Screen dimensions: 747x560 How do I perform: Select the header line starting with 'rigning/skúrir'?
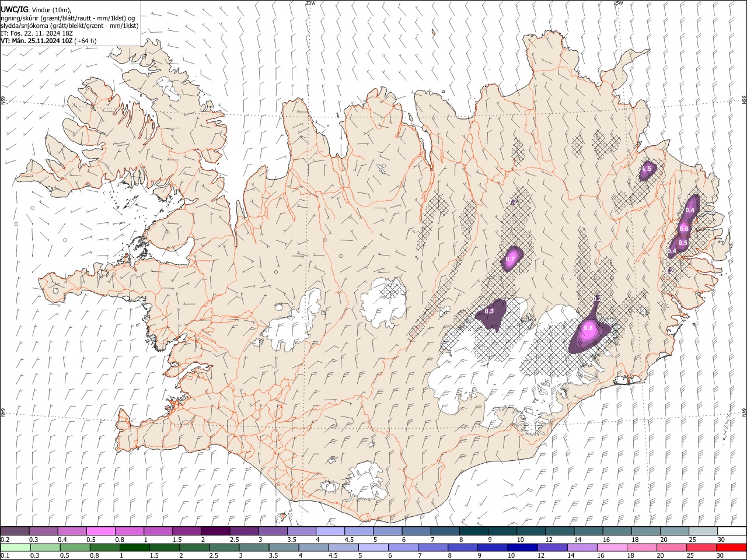(68, 18)
